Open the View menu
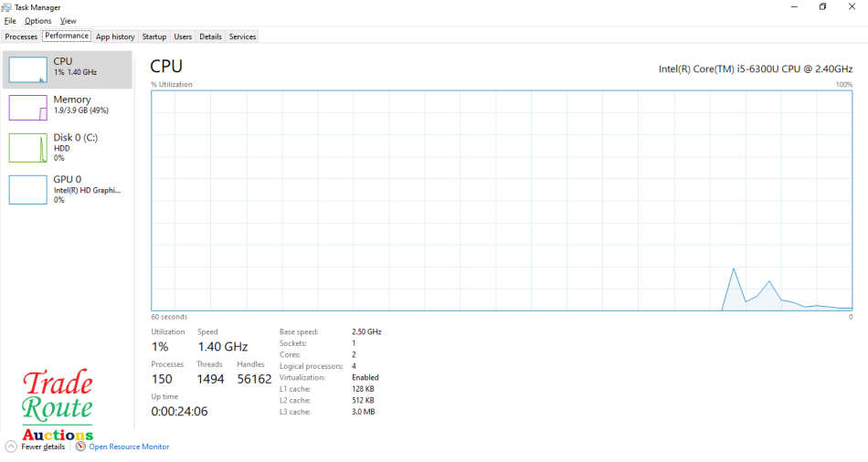The height and width of the screenshot is (462, 868). (x=69, y=21)
